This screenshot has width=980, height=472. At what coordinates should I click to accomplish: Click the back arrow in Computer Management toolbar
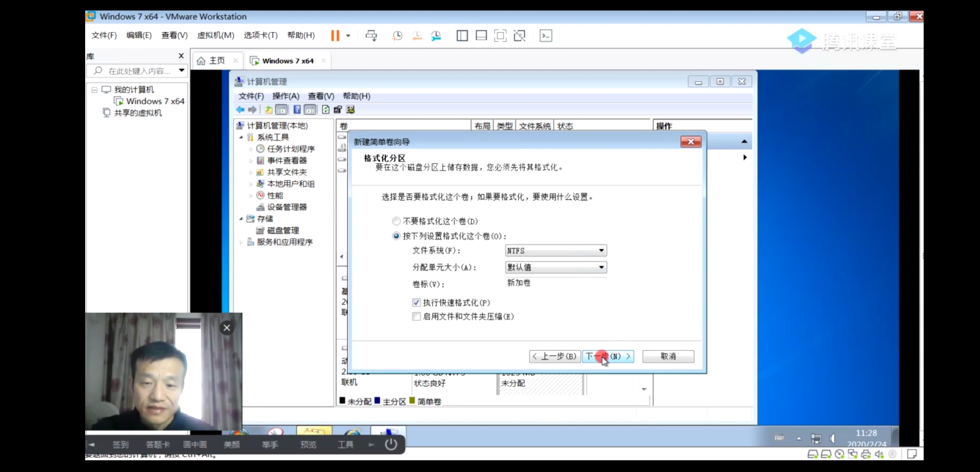coord(240,110)
